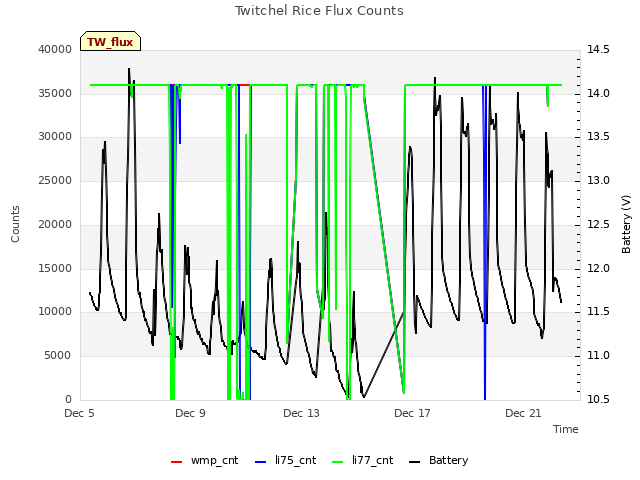
Task: Click the 12.0 battery axis label
Action: [x=598, y=268]
